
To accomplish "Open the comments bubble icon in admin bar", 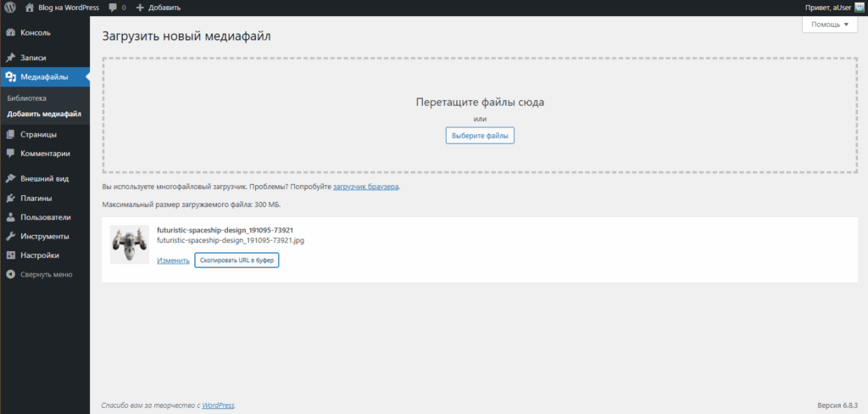I will pyautogui.click(x=113, y=8).
